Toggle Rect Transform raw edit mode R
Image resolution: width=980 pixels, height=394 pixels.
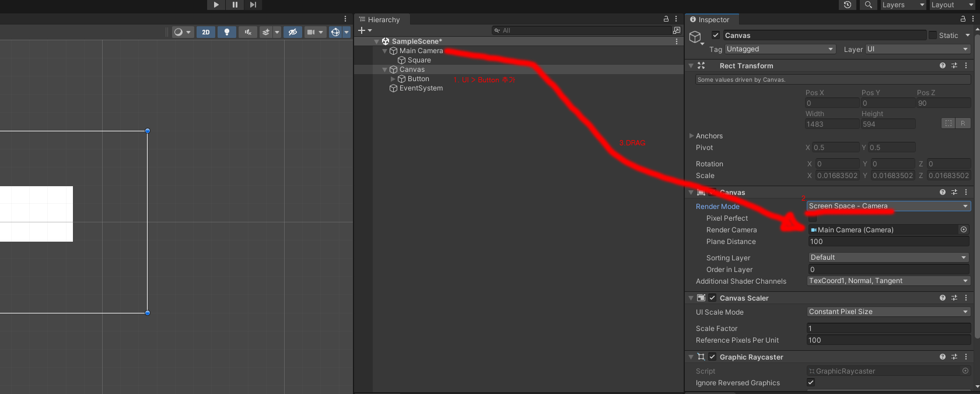pyautogui.click(x=963, y=123)
